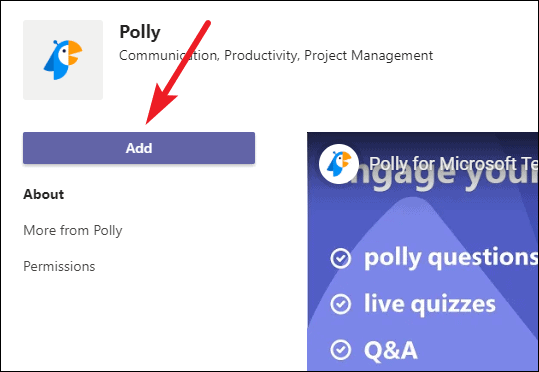This screenshot has height=372, width=539.
Task: Click the large Polly parrot app icon
Action: tap(63, 60)
